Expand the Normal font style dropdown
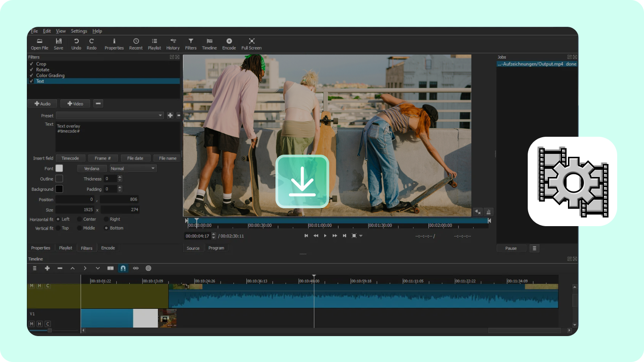644x362 pixels. pyautogui.click(x=133, y=168)
